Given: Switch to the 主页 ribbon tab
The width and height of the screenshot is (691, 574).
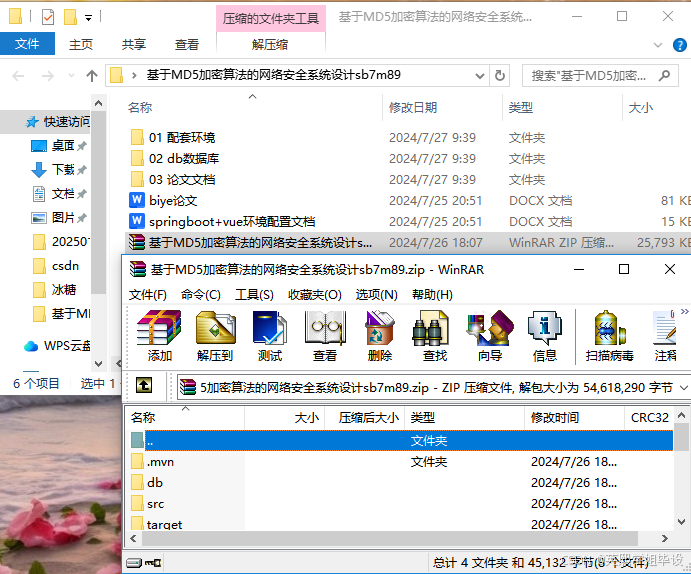Looking at the screenshot, I should [x=81, y=44].
